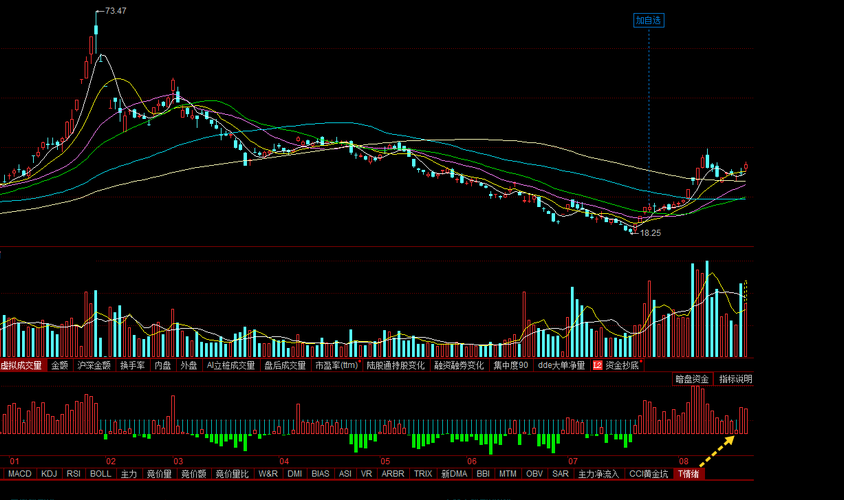The image size is (844, 500).
Task: Click the L2 icon beside 资金抄底
Action: click(x=597, y=365)
